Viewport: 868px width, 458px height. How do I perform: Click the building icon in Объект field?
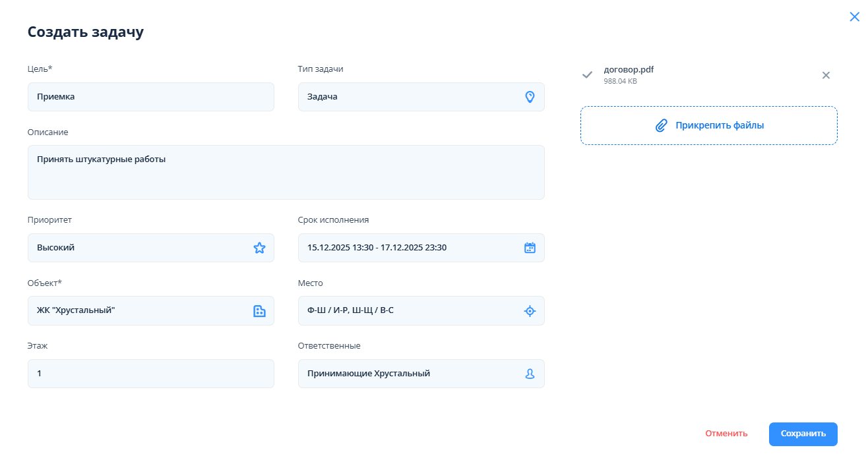(259, 311)
